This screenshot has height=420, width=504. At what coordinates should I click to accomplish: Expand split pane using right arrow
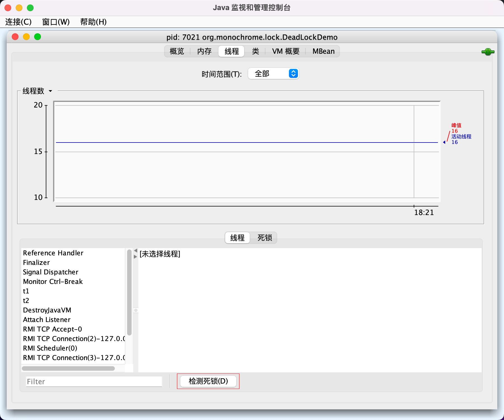pos(136,256)
